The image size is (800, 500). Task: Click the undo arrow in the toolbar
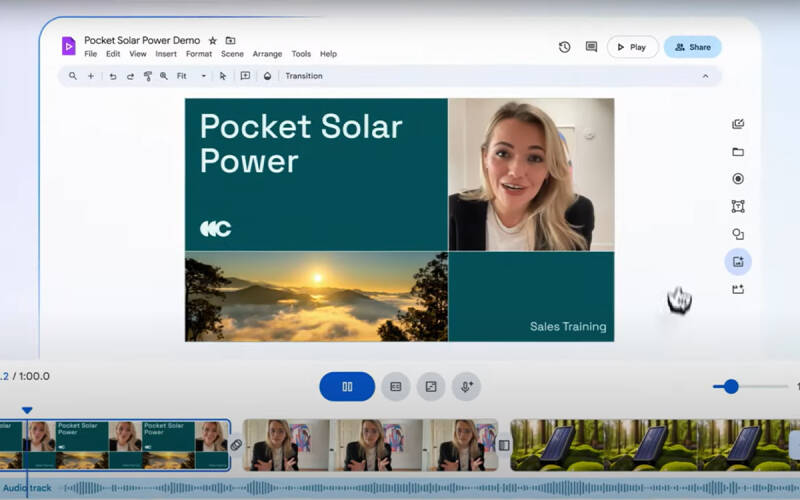tap(112, 76)
